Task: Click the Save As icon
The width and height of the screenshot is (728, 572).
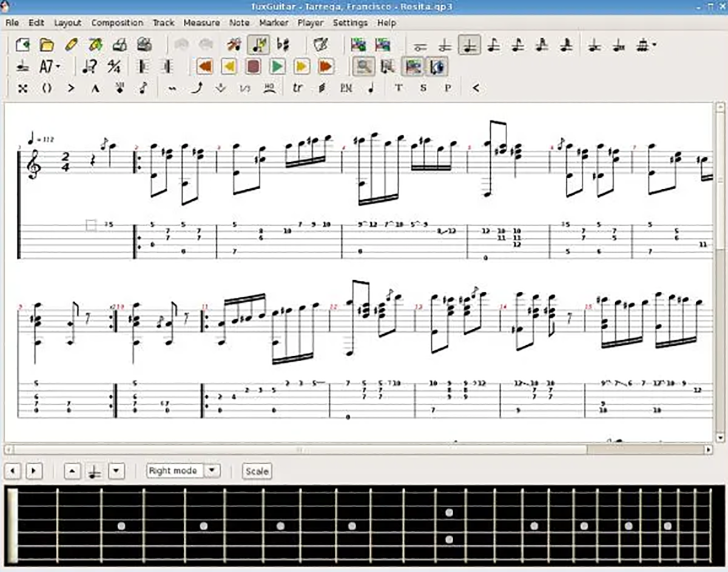Action: [95, 45]
